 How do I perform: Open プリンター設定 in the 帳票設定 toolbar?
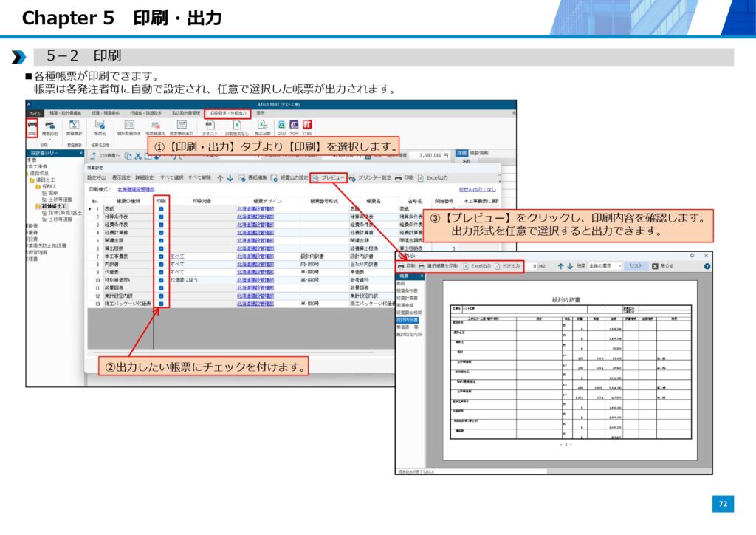click(370, 178)
